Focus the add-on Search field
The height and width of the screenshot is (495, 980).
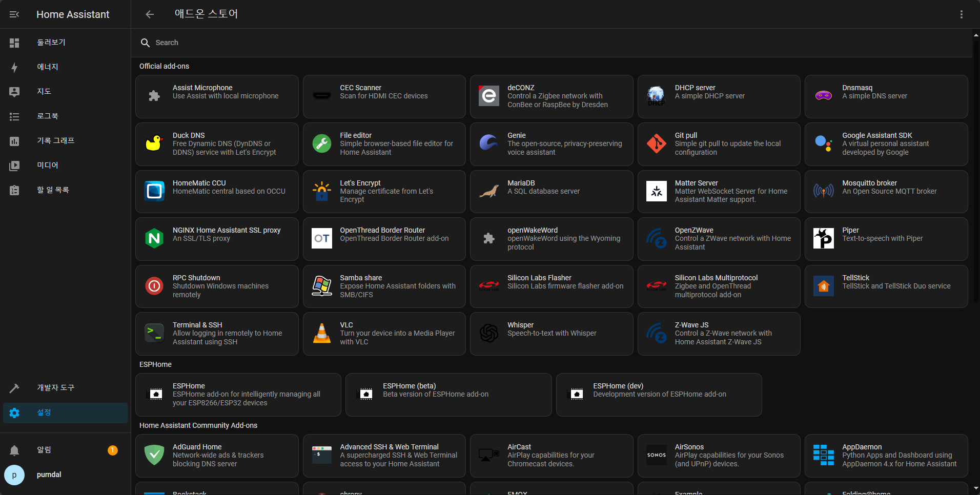[552, 43]
